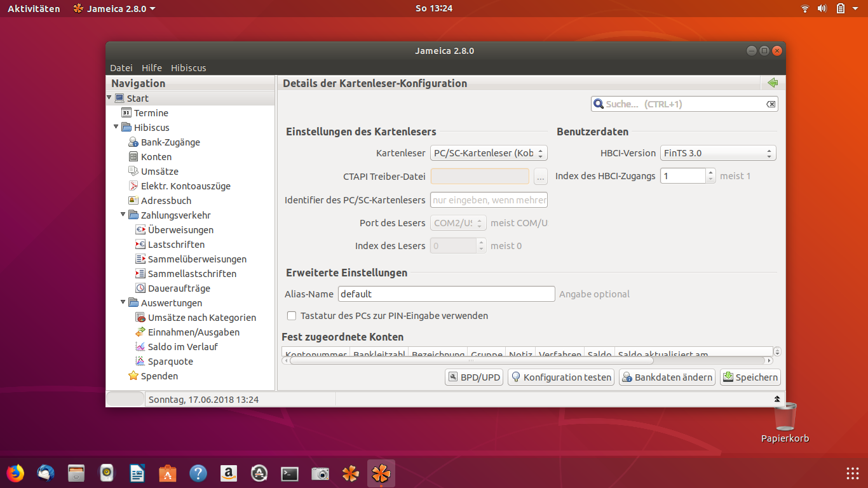Collapse the Zahlungsverkehr tree node
Viewport: 868px width, 488px height.
tap(123, 215)
